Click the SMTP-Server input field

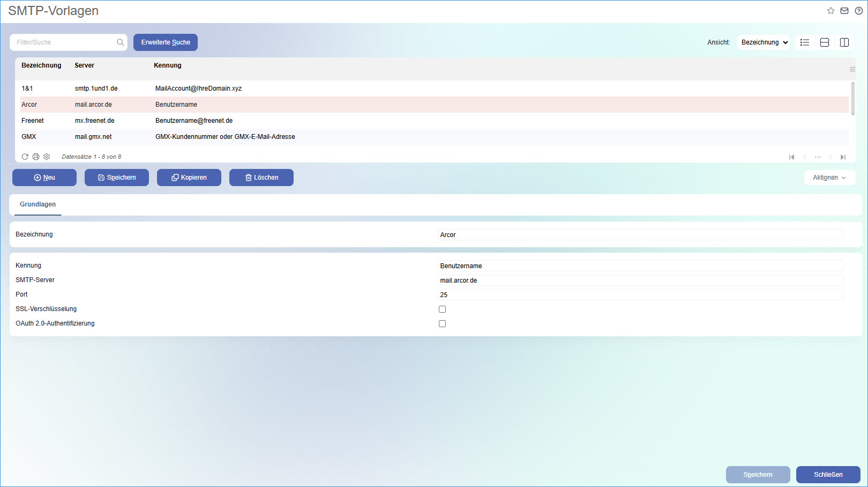641,281
